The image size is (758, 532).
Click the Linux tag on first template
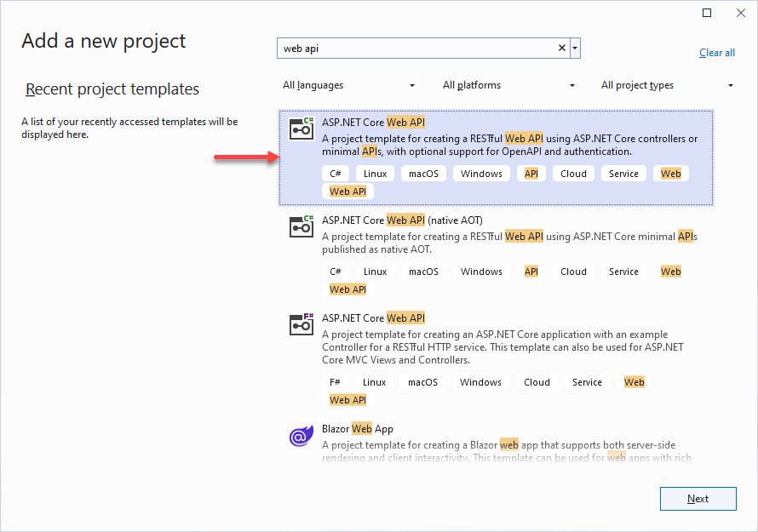tap(375, 174)
